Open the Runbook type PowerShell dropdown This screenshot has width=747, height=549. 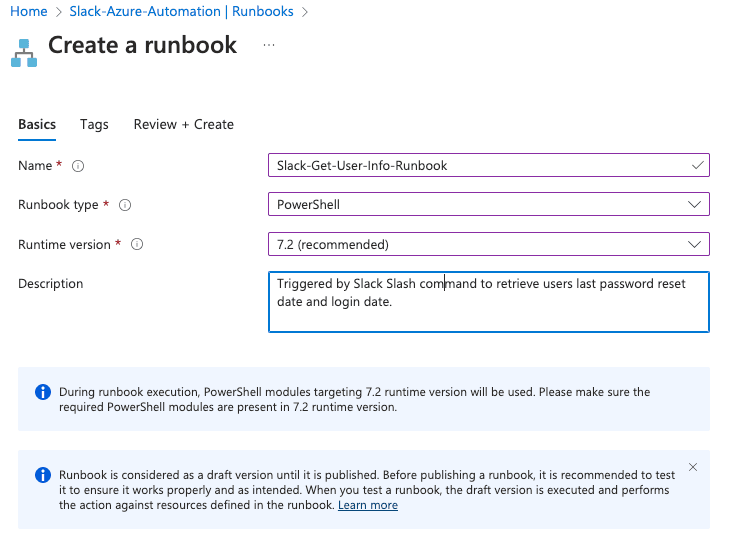489,204
